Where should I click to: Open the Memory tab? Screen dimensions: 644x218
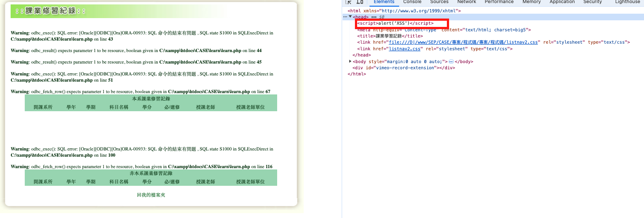coord(531,2)
